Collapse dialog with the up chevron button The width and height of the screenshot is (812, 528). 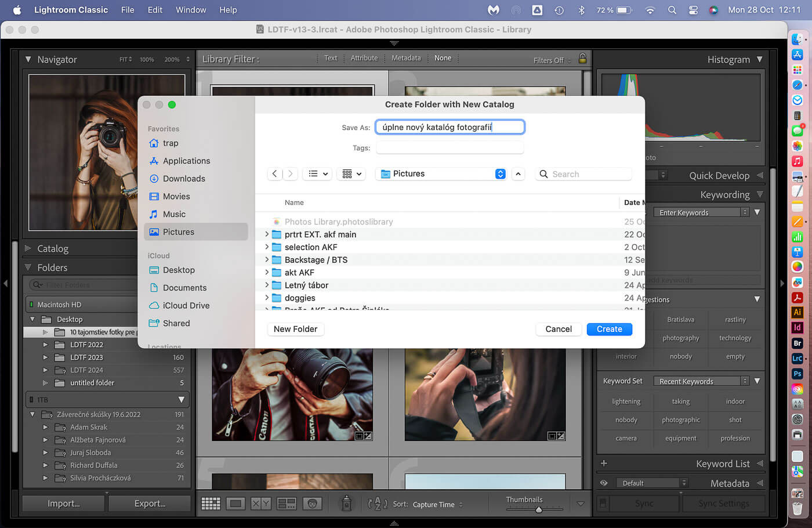518,173
